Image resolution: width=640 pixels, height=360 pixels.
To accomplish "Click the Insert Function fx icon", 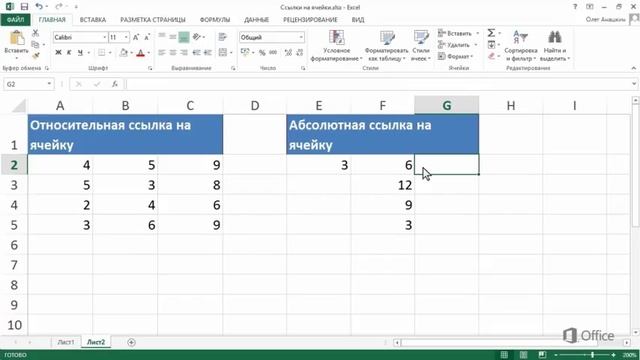I will click(115, 84).
